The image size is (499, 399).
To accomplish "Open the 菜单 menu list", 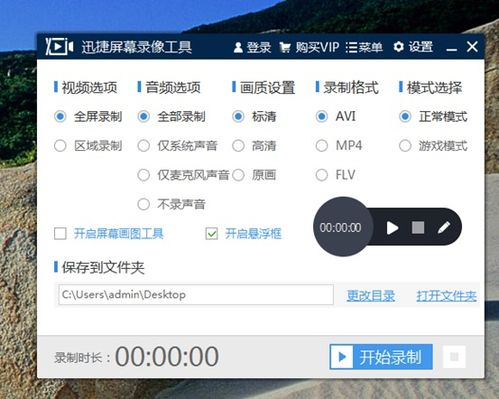I will click(364, 47).
